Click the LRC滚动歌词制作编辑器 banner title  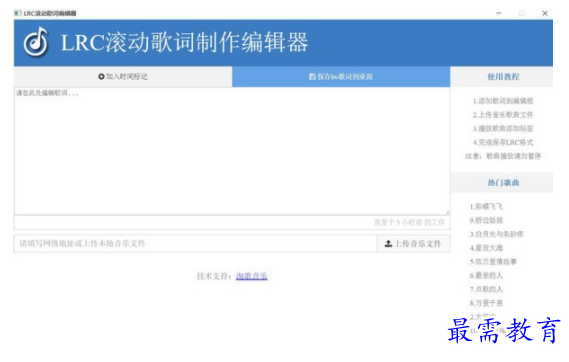tap(185, 42)
